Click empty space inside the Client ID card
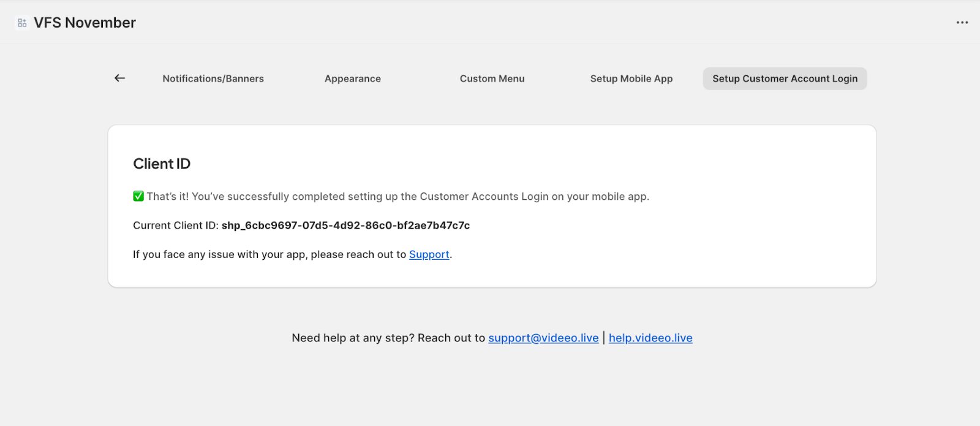 coord(674,245)
